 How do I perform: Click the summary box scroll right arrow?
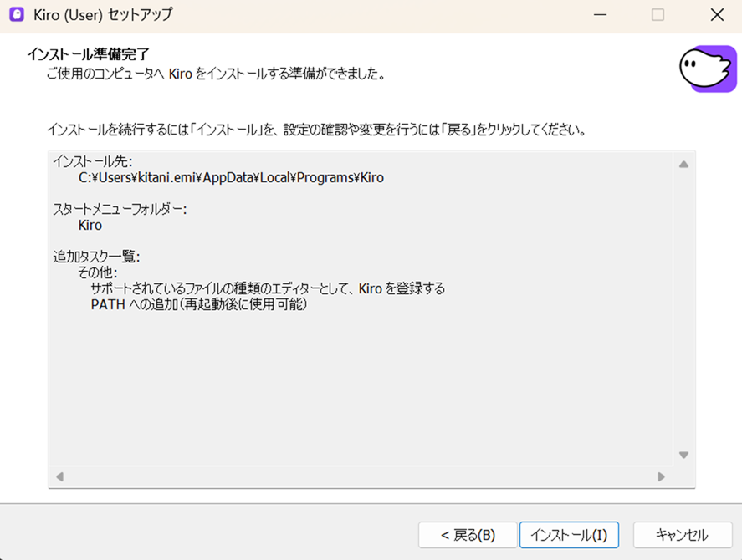661,476
